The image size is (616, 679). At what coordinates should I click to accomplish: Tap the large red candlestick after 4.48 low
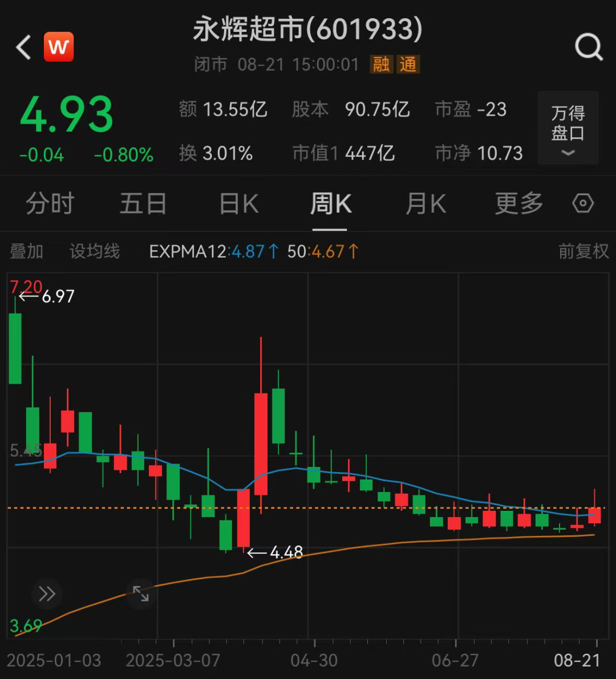tap(261, 444)
